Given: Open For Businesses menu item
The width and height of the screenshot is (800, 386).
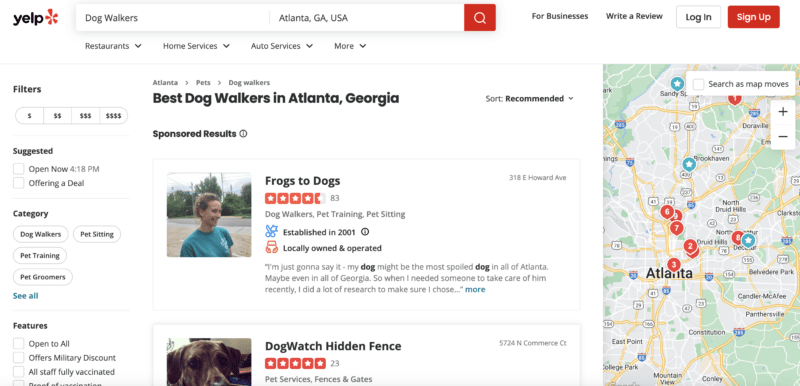Looking at the screenshot, I should [560, 16].
